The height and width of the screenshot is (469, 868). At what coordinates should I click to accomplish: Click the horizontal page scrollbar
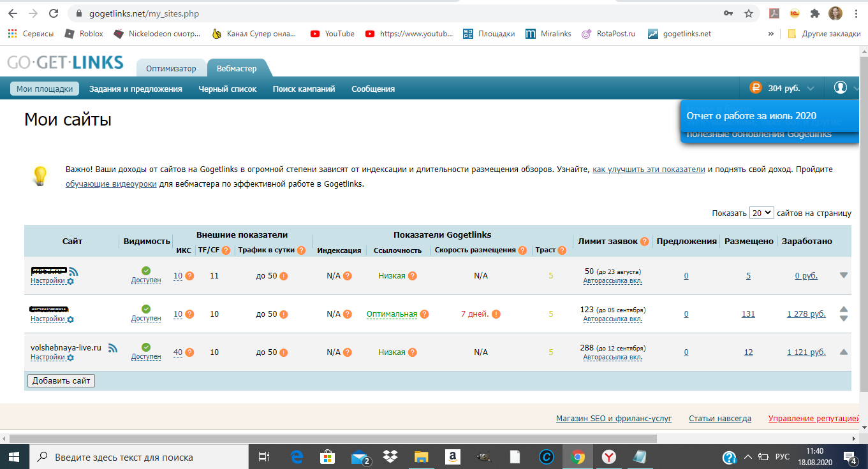pyautogui.click(x=334, y=438)
